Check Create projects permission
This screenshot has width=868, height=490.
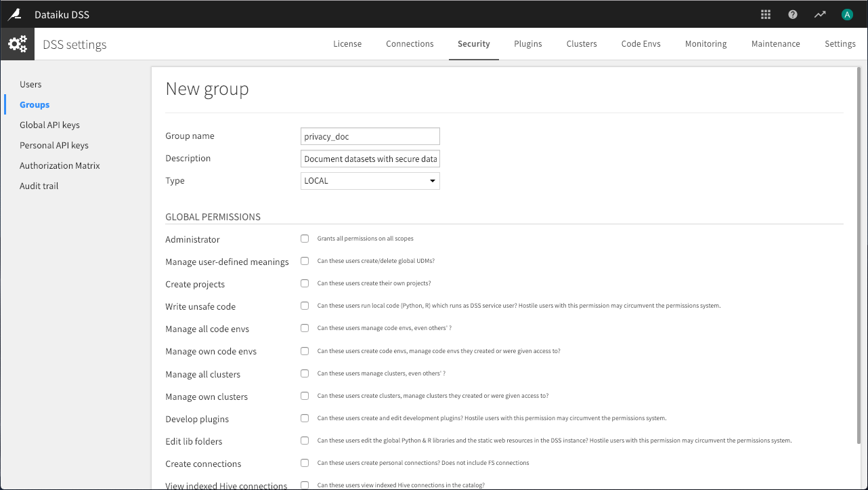pyautogui.click(x=304, y=283)
